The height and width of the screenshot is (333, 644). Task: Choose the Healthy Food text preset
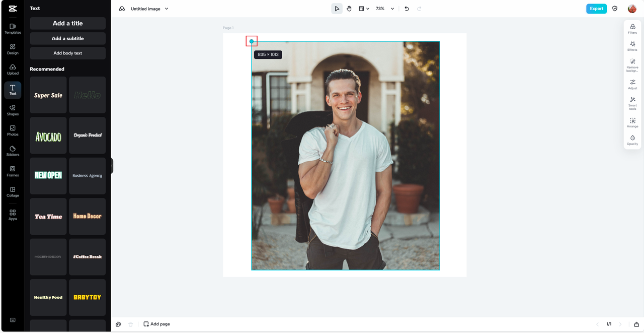48,297
